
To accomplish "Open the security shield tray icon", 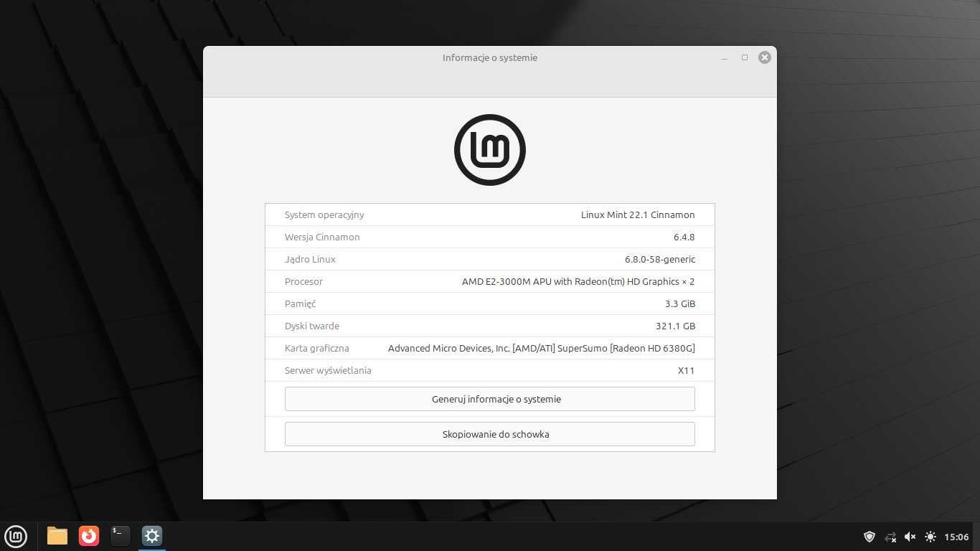I will click(x=870, y=537).
